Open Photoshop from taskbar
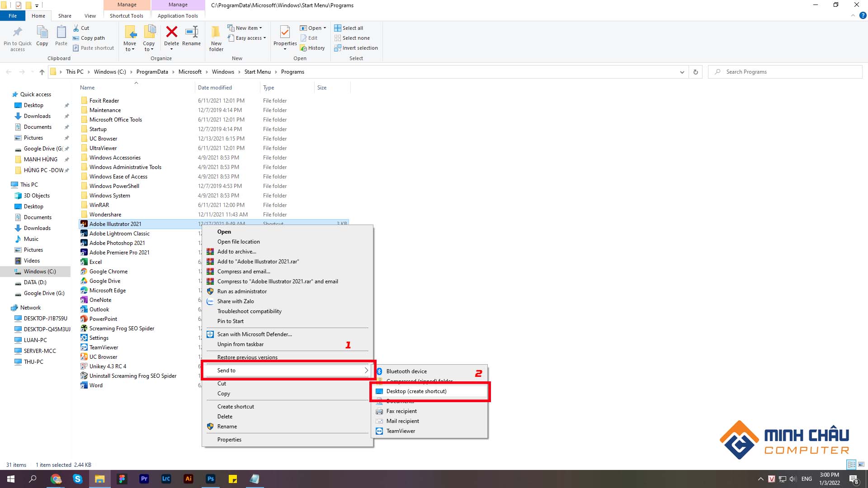 tap(211, 479)
